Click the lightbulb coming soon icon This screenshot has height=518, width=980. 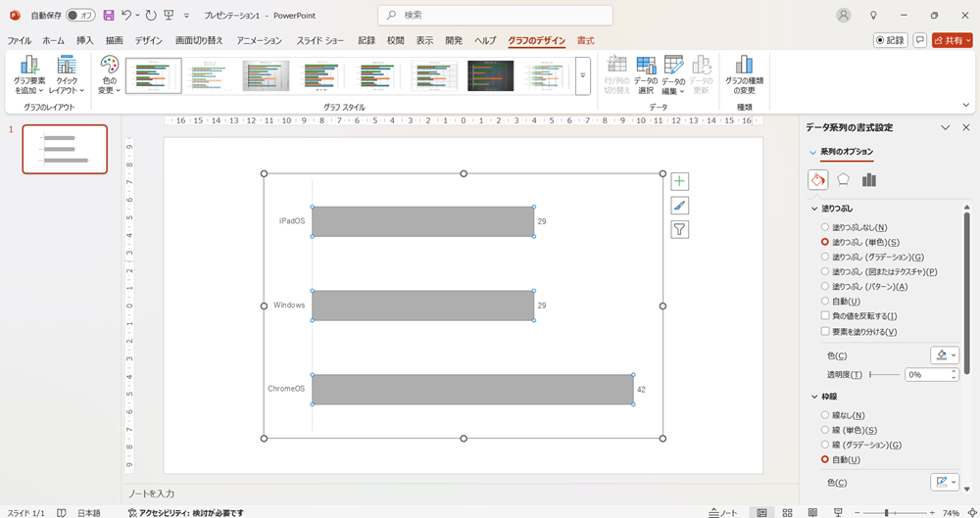[x=874, y=16]
